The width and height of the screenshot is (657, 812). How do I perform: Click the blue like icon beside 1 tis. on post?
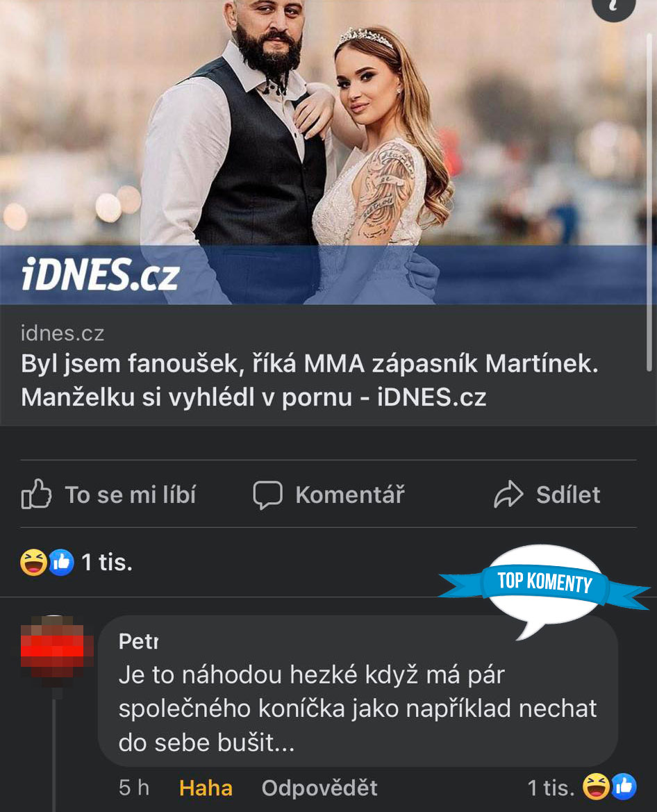pyautogui.click(x=62, y=562)
